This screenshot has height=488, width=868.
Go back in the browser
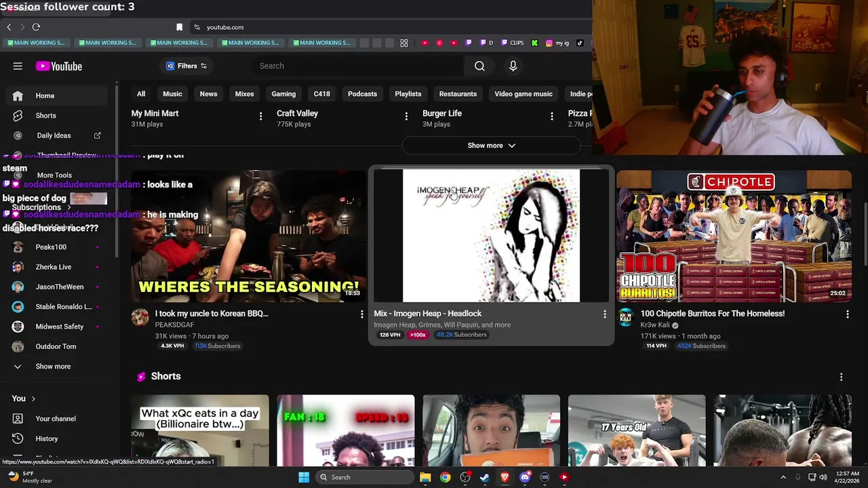9,27
